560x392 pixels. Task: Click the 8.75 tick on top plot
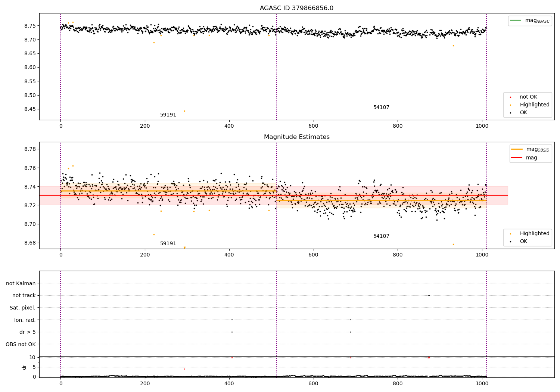tap(29, 26)
